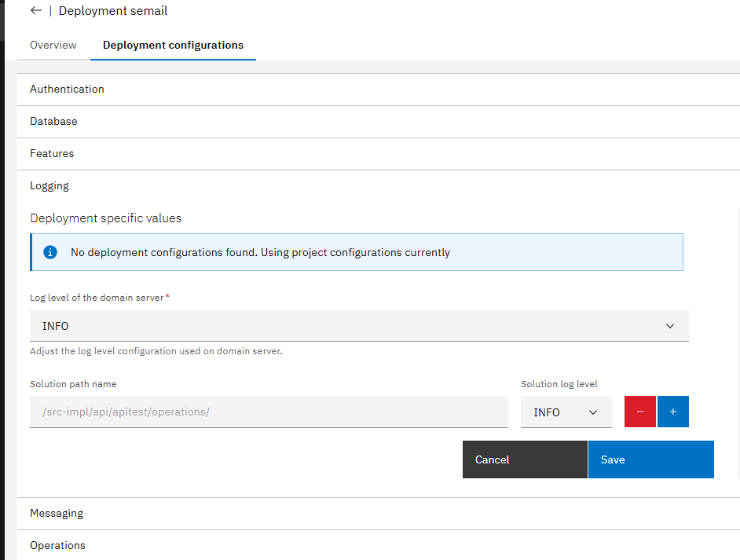Open the domain server log level dropdown
This screenshot has height=560, width=740.
click(x=359, y=326)
